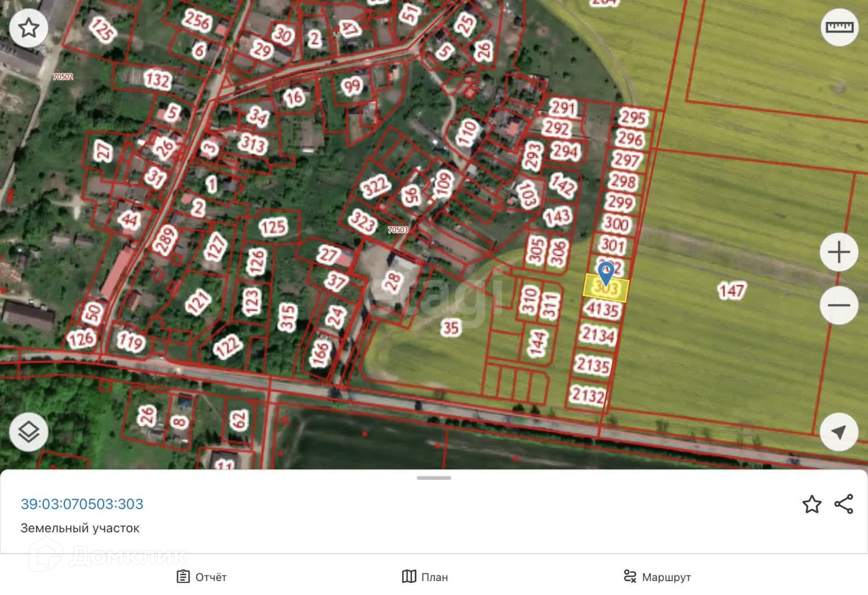
Task: Select parcel 295 on the map
Action: (633, 117)
